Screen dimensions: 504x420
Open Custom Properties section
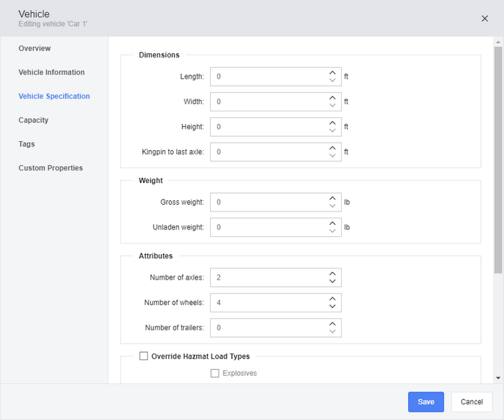50,167
